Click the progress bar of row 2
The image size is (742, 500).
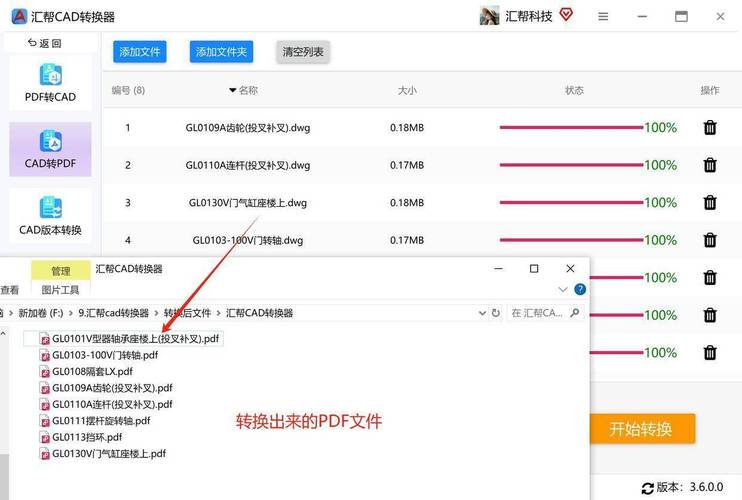point(572,165)
